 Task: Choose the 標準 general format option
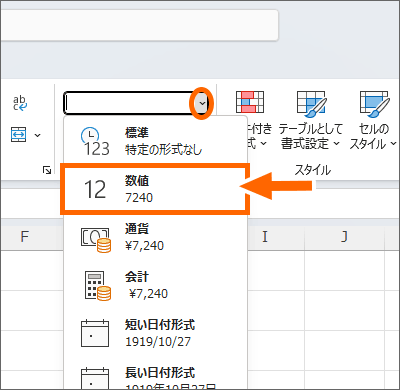[x=155, y=141]
